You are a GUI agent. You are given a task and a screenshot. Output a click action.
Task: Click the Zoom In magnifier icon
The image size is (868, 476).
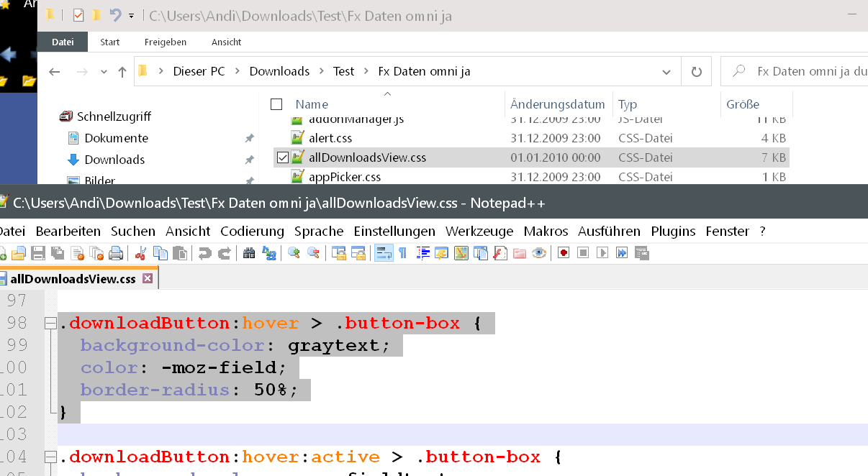point(294,253)
